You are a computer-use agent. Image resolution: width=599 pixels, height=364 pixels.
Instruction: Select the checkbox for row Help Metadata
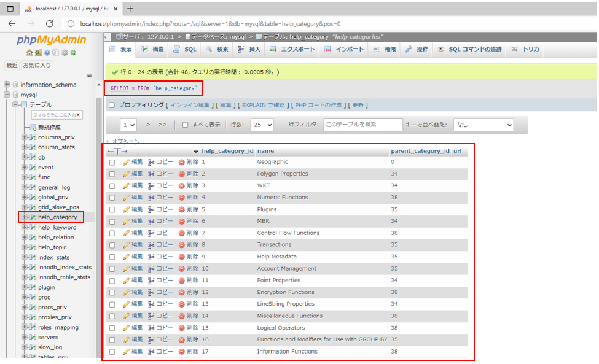point(112,257)
